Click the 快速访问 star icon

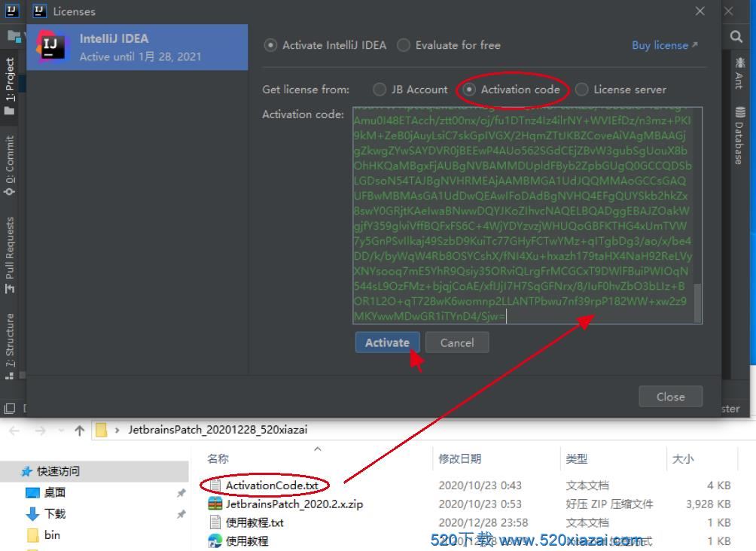27,471
